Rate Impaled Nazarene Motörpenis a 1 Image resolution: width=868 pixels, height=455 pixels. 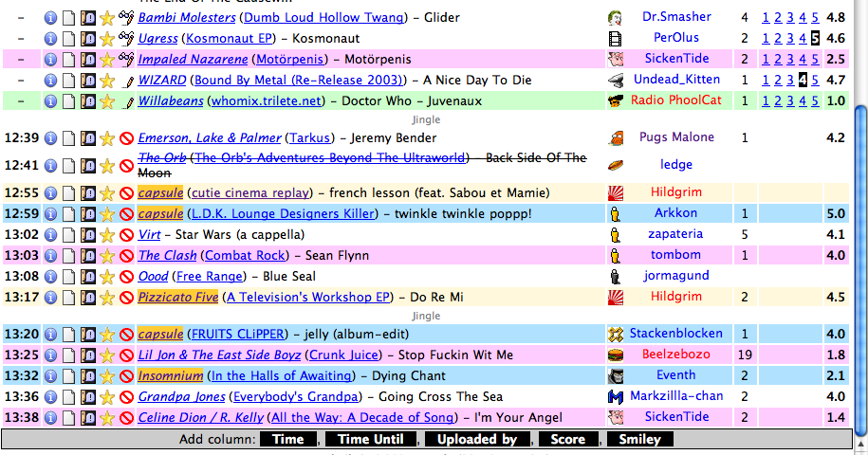[765, 59]
